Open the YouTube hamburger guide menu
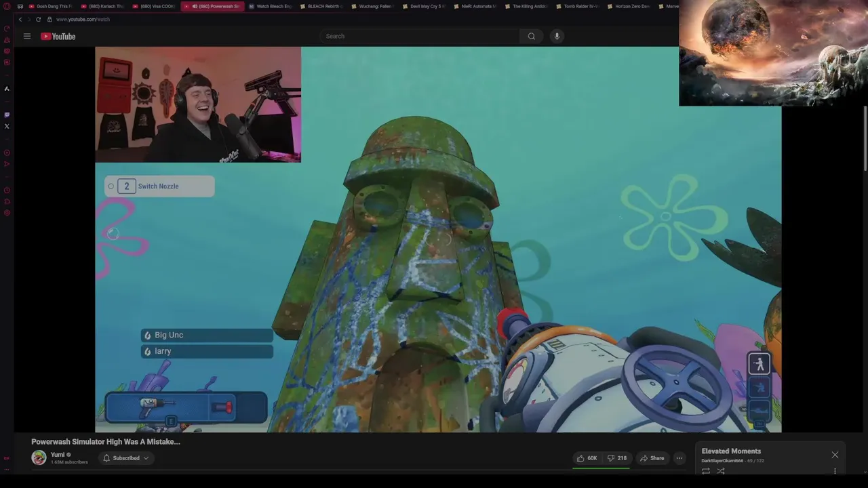 coord(27,36)
